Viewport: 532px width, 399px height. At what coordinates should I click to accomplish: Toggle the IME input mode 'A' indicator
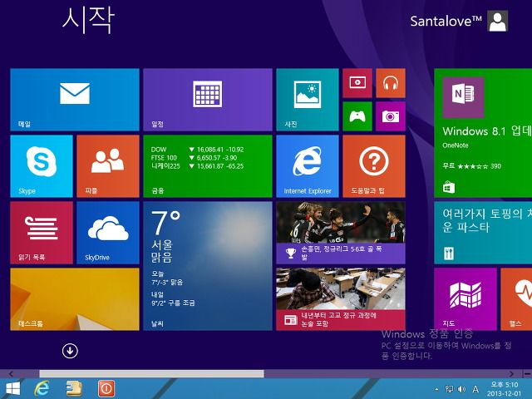(475, 389)
